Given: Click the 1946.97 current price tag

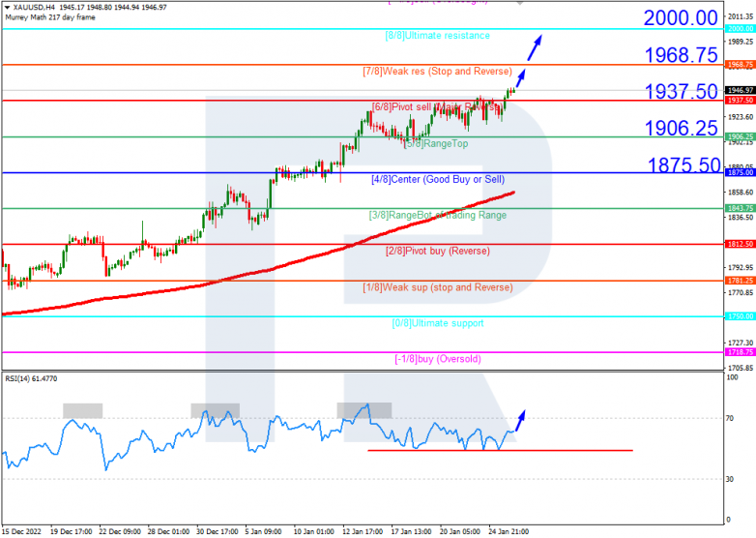Looking at the screenshot, I should [x=741, y=91].
